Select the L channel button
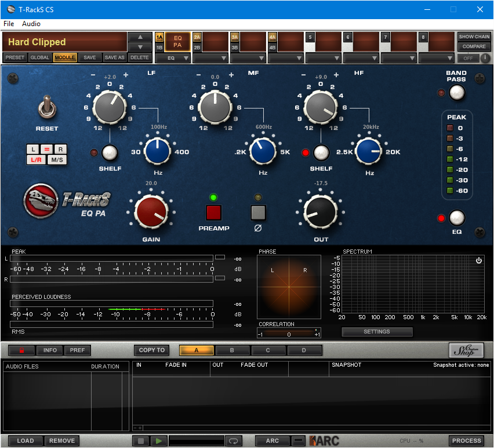Viewport: 494px width, 448px height. coord(33,149)
